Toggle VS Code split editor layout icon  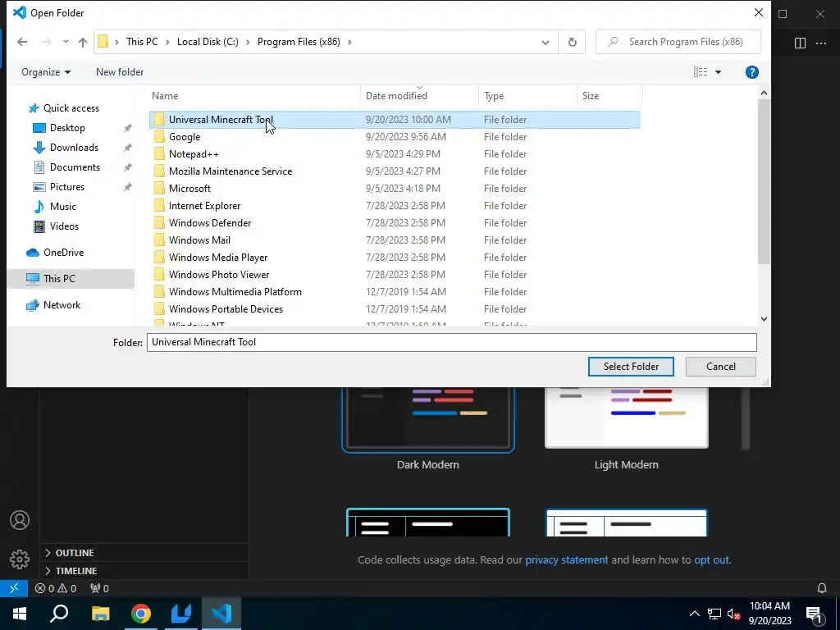800,43
